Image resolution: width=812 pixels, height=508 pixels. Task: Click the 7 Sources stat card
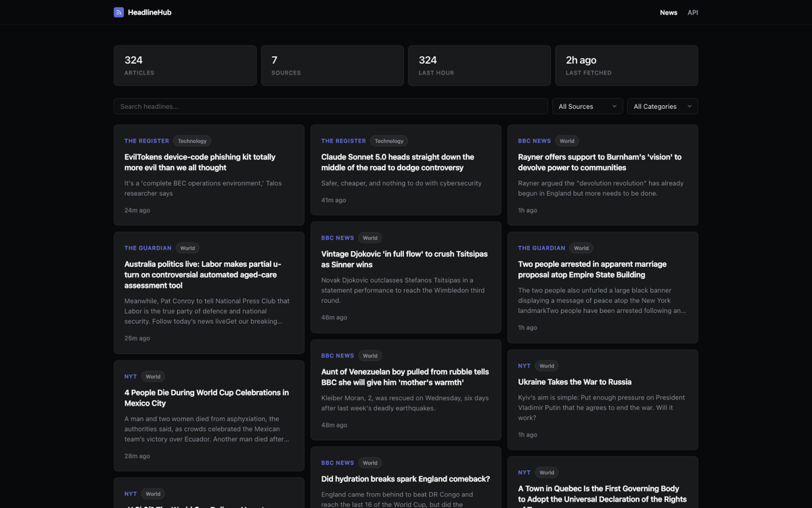pyautogui.click(x=332, y=66)
